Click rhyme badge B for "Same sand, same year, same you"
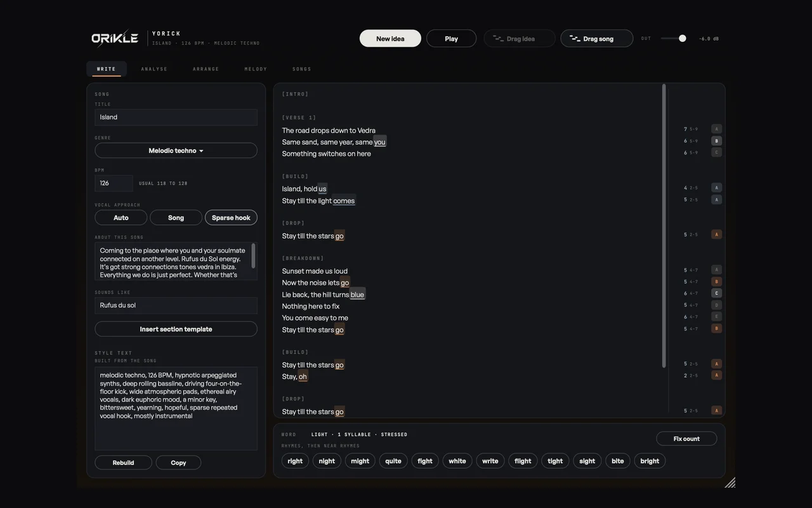 pyautogui.click(x=716, y=141)
